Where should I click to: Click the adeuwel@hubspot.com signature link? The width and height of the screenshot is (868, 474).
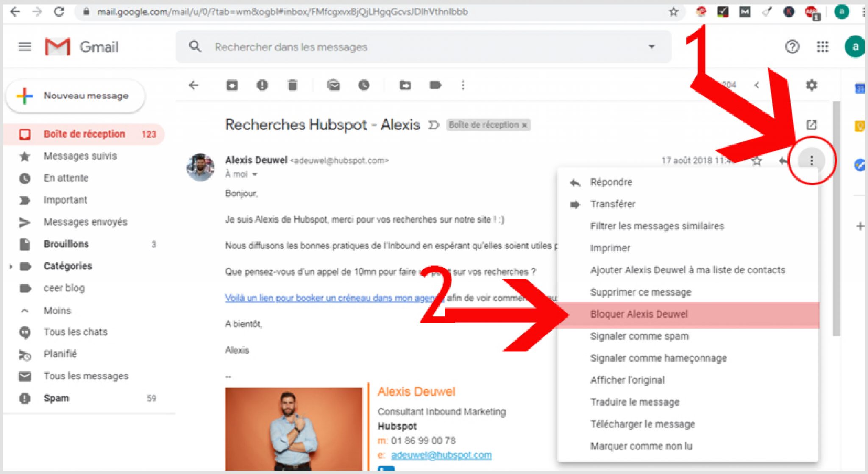click(441, 455)
